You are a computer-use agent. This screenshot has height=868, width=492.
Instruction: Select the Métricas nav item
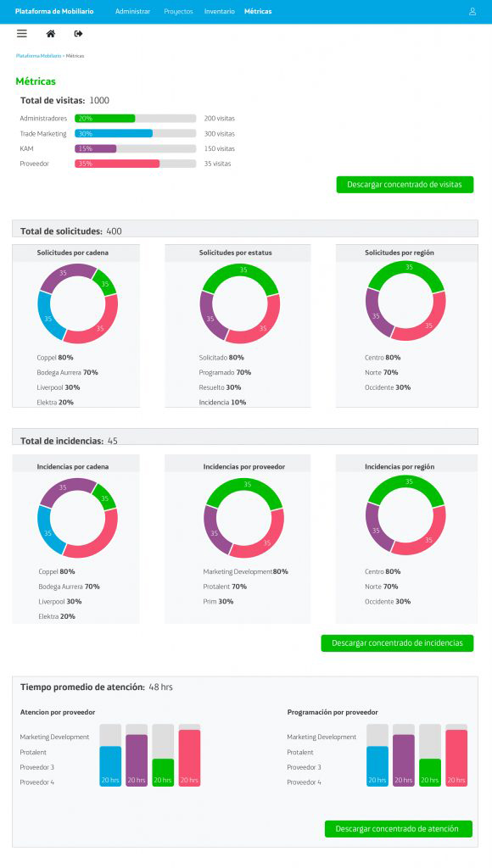click(x=258, y=11)
